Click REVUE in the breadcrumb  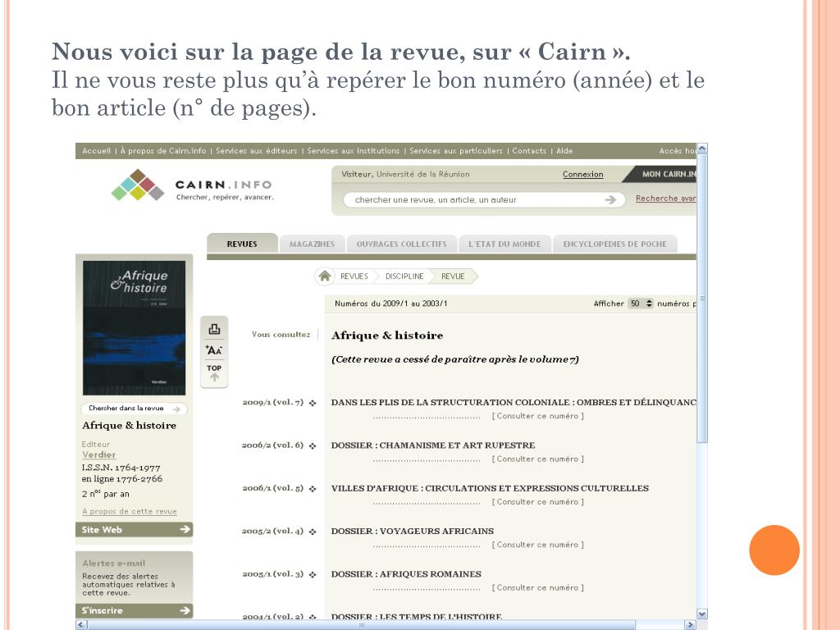click(x=453, y=276)
